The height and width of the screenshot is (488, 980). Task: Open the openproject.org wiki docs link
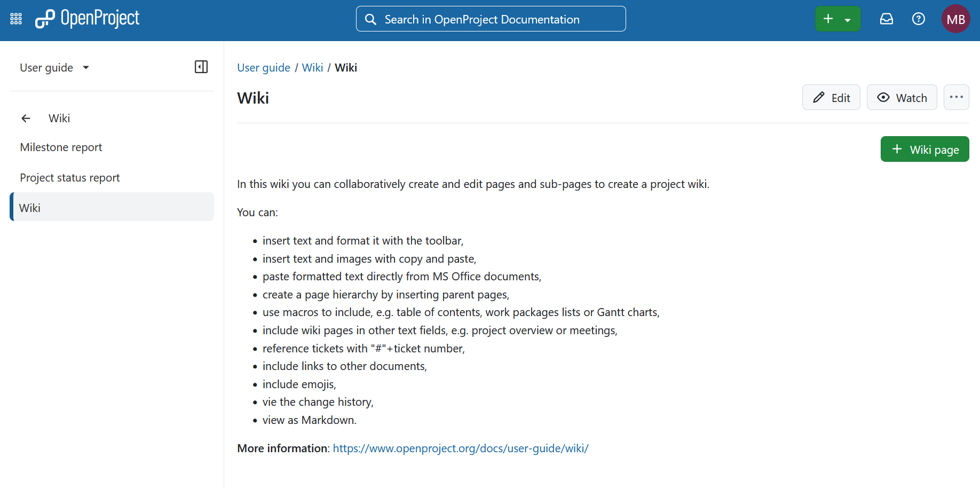pyautogui.click(x=460, y=448)
